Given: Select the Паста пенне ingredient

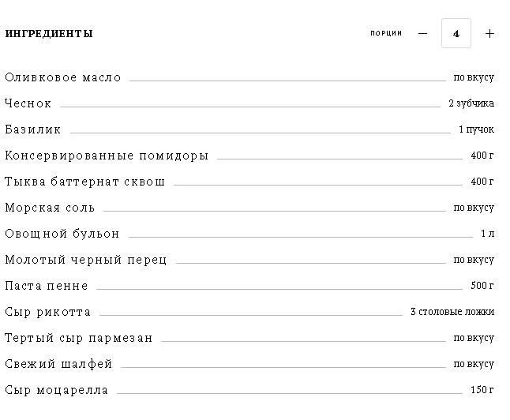Looking at the screenshot, I should tap(47, 286).
